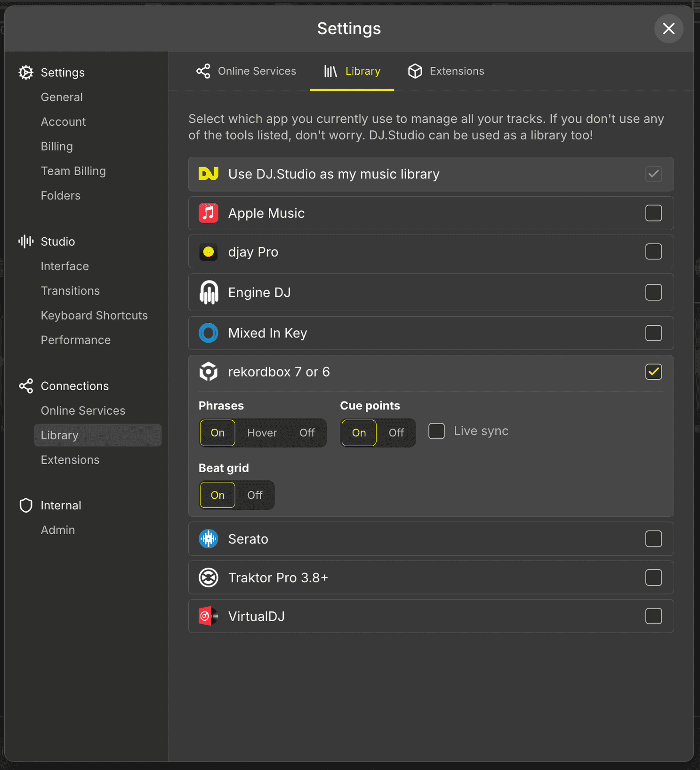Close the Settings dialog

(668, 29)
